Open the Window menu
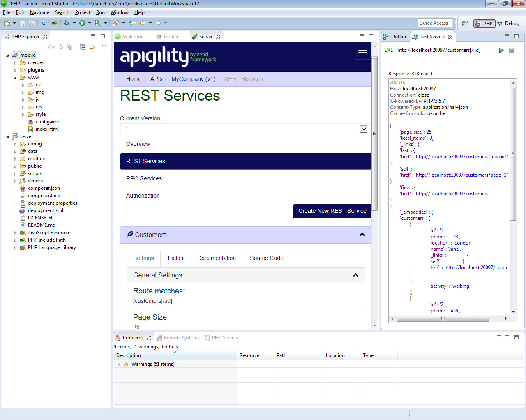526x420 pixels. click(120, 12)
